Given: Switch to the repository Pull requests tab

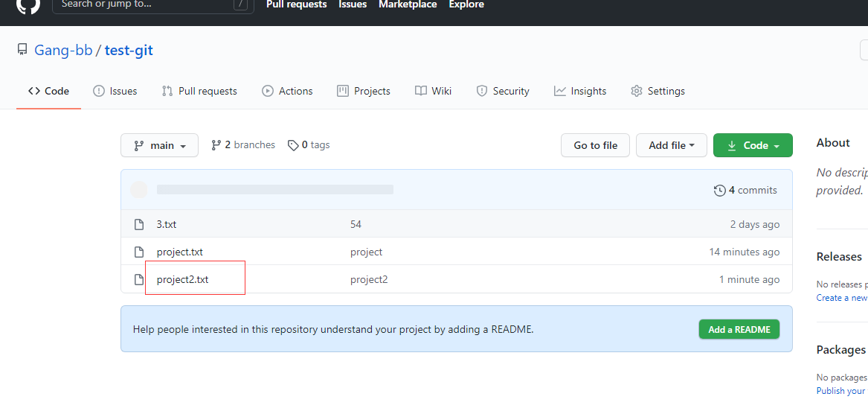Looking at the screenshot, I should click(199, 91).
